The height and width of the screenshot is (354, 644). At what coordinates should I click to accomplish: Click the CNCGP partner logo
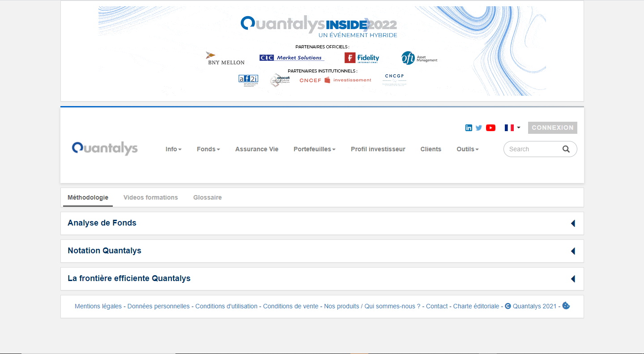point(395,80)
